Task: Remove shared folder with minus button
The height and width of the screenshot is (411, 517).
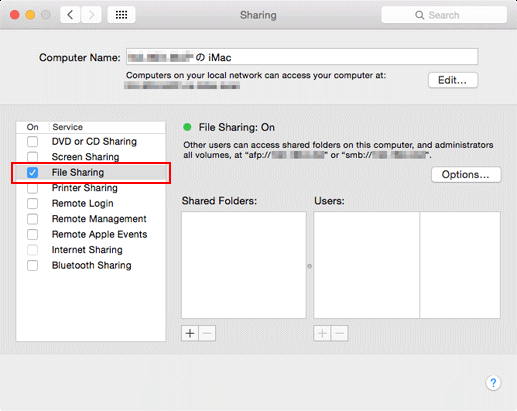Action: coord(207,333)
